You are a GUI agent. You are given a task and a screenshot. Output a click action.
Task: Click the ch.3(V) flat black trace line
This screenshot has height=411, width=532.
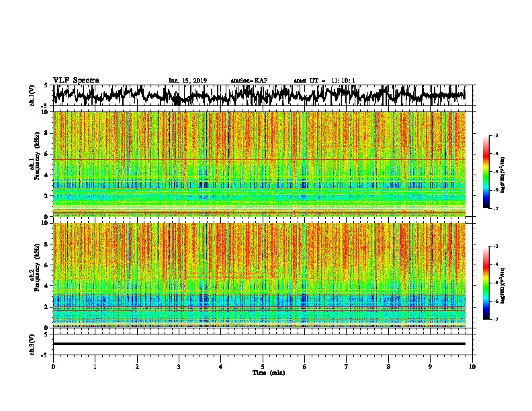[259, 344]
